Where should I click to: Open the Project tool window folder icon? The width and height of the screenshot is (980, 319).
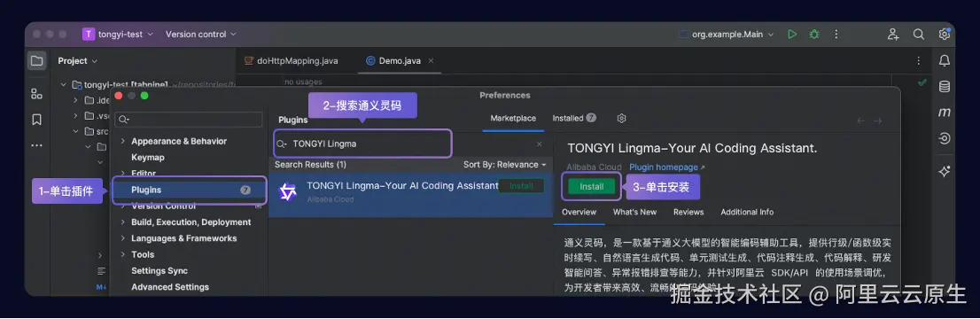[x=37, y=60]
